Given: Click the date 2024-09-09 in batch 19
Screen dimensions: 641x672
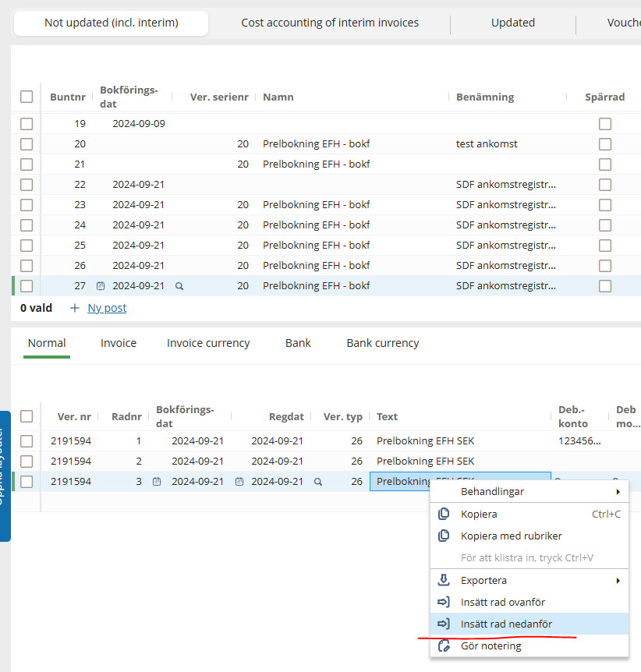Looking at the screenshot, I should point(139,124).
